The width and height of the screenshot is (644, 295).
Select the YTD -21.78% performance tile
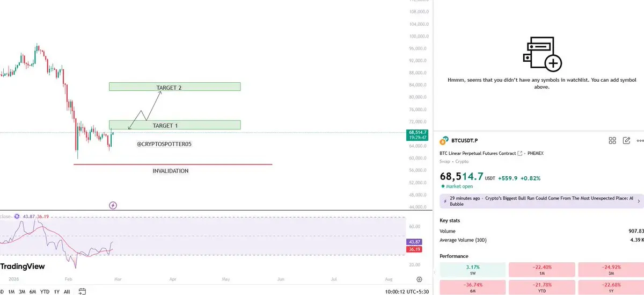coord(541,287)
